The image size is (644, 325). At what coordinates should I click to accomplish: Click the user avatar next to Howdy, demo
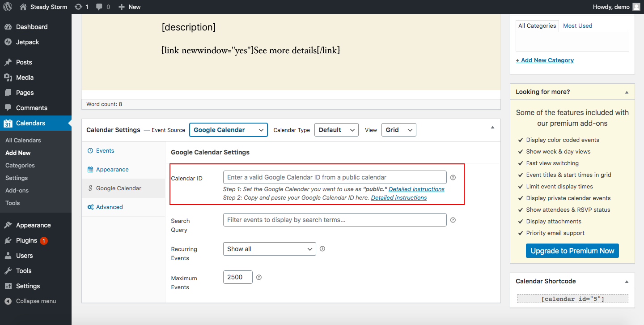tap(636, 7)
